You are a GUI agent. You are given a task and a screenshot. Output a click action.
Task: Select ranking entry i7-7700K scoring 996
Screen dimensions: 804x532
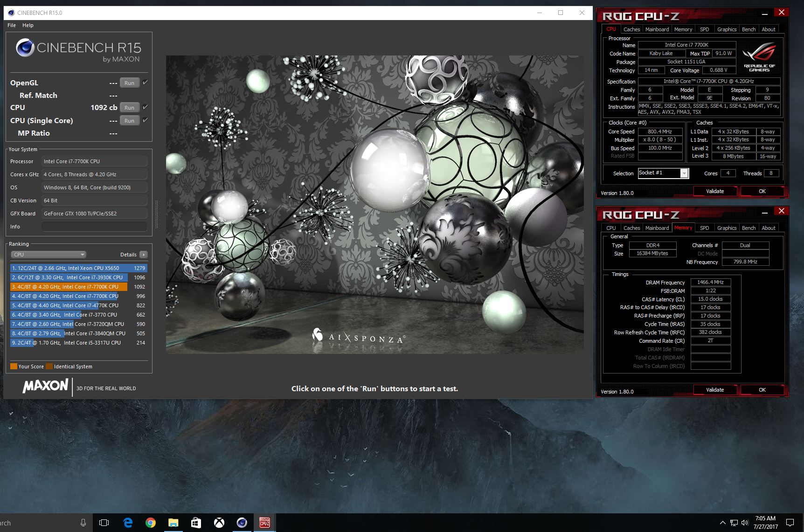click(78, 296)
